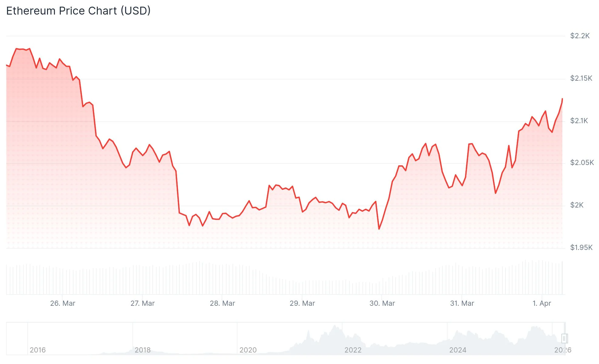This screenshot has height=364, width=599.
Task: Click the navigator range handle
Action: 564,338
